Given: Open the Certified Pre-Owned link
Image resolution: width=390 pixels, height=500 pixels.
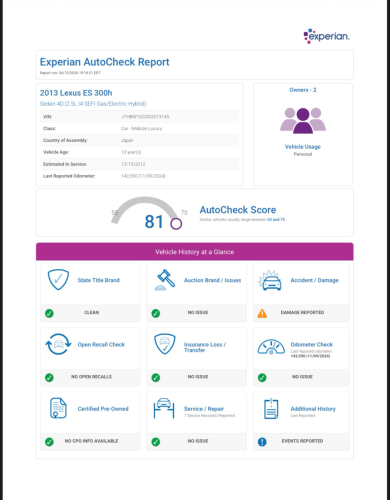Looking at the screenshot, I should click(103, 409).
